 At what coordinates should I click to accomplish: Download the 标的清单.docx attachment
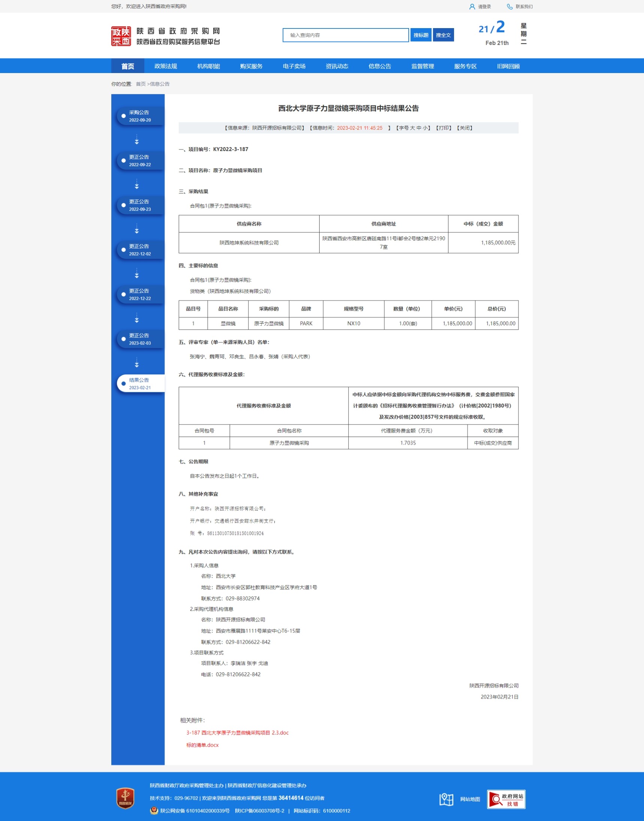tap(202, 745)
